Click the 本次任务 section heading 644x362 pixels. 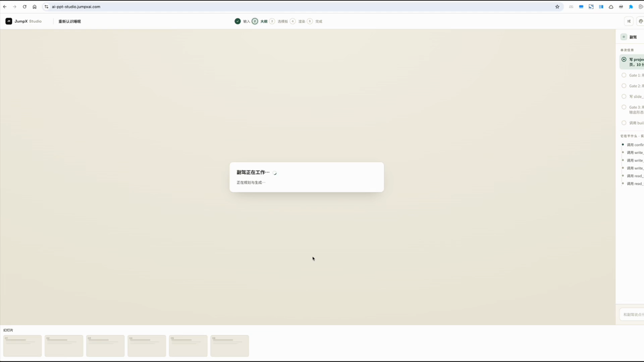[627, 50]
